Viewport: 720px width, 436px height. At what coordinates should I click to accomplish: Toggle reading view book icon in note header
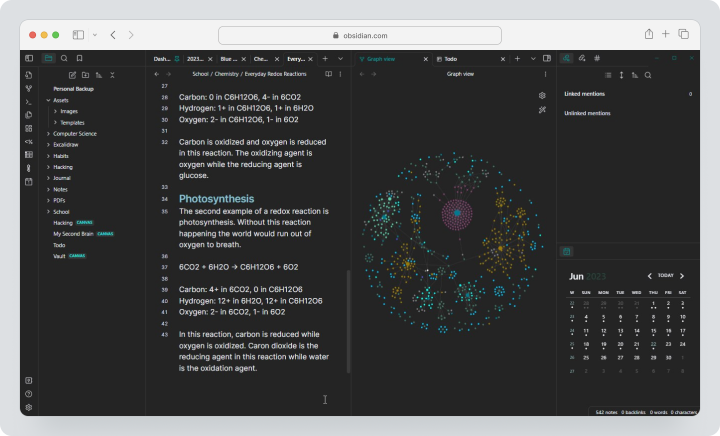(328, 74)
